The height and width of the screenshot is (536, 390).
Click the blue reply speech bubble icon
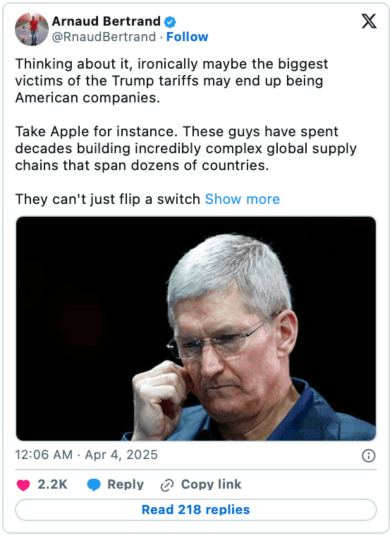93,485
